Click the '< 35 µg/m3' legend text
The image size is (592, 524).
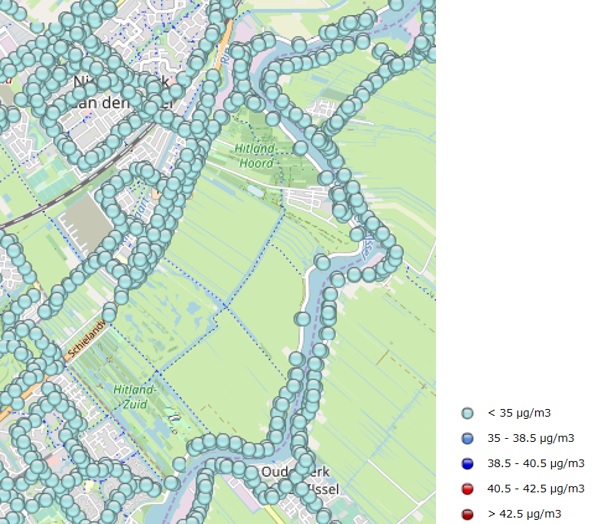[x=519, y=413]
